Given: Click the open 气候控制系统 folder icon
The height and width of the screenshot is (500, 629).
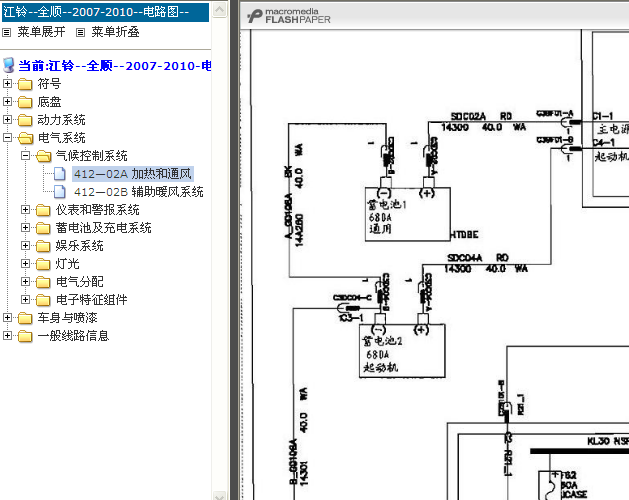Looking at the screenshot, I should pyautogui.click(x=43, y=156).
